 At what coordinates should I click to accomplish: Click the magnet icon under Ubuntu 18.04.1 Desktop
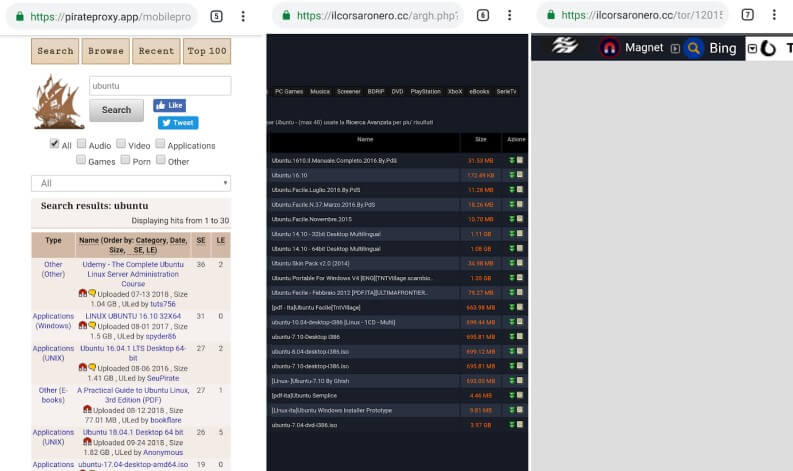coord(87,442)
